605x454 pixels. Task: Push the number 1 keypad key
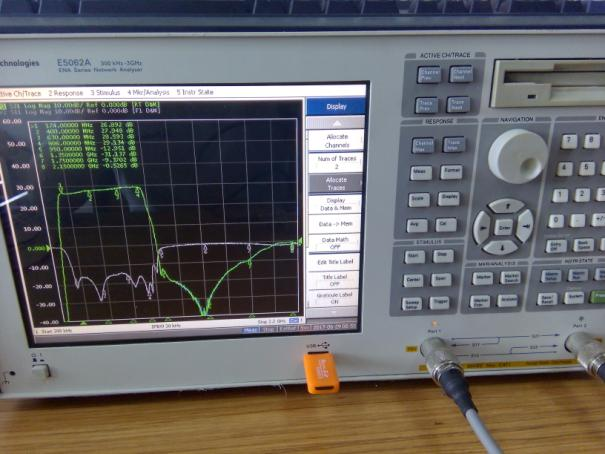coord(560,196)
